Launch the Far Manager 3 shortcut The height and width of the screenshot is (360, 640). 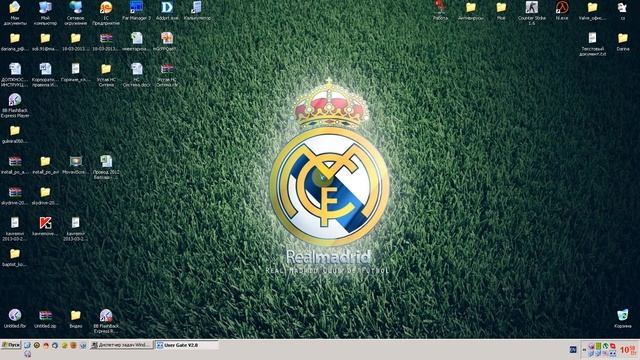point(136,8)
